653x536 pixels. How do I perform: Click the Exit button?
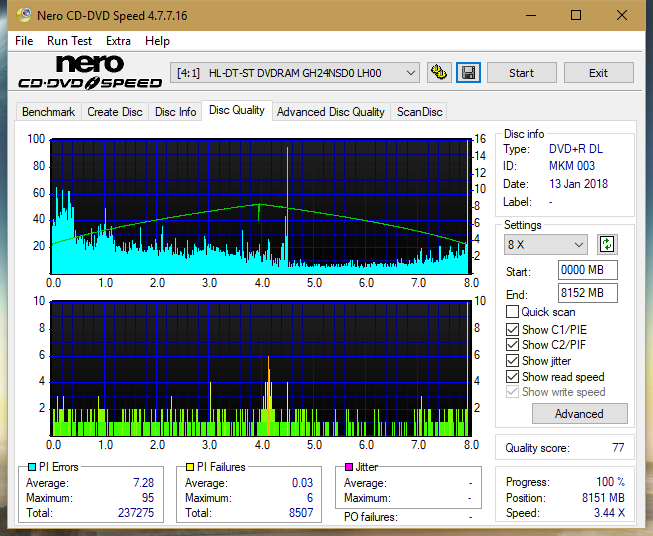pos(598,73)
